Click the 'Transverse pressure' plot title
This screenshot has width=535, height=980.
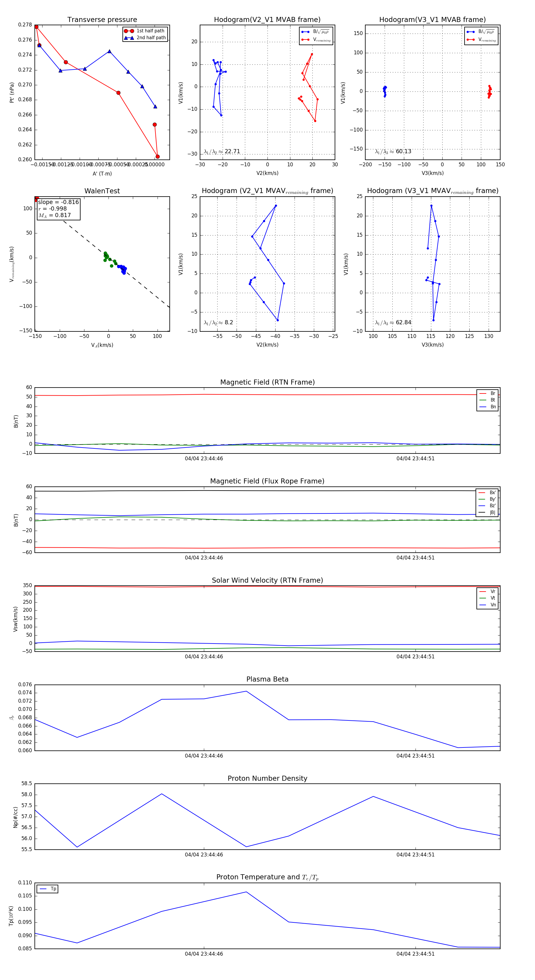coord(102,20)
